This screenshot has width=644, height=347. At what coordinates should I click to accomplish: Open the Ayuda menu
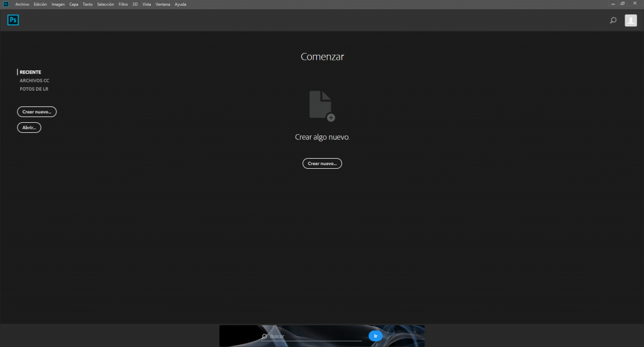coord(180,4)
